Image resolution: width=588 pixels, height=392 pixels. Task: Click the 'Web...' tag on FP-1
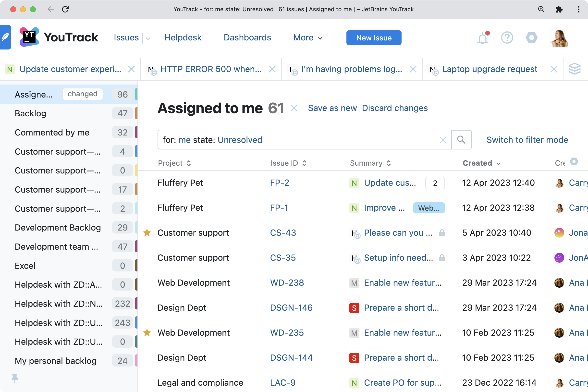pos(429,208)
